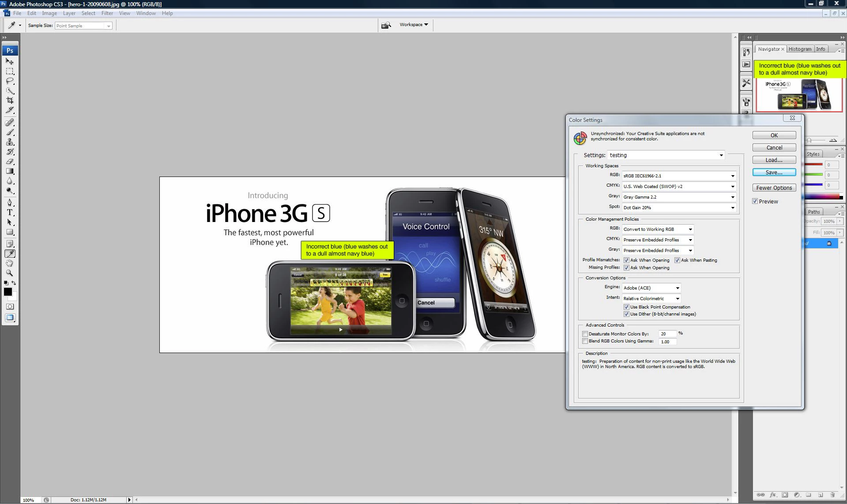The image size is (847, 504).
Task: Open the Filter menu
Action: pyautogui.click(x=107, y=13)
